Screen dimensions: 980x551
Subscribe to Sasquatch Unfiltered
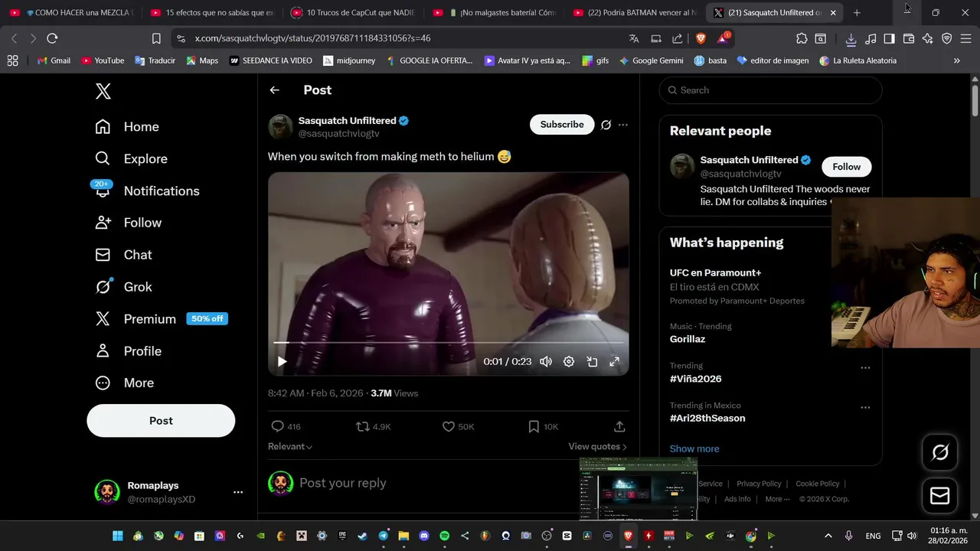pyautogui.click(x=562, y=125)
